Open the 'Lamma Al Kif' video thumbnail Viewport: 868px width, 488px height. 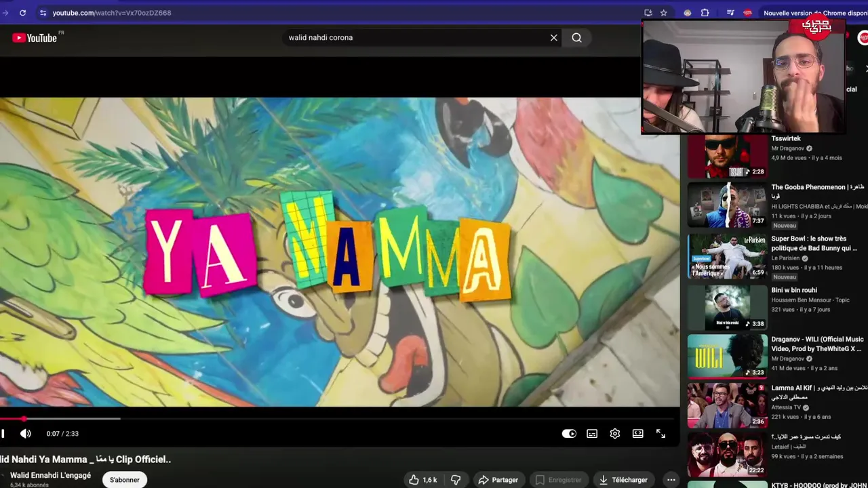pyautogui.click(x=728, y=405)
